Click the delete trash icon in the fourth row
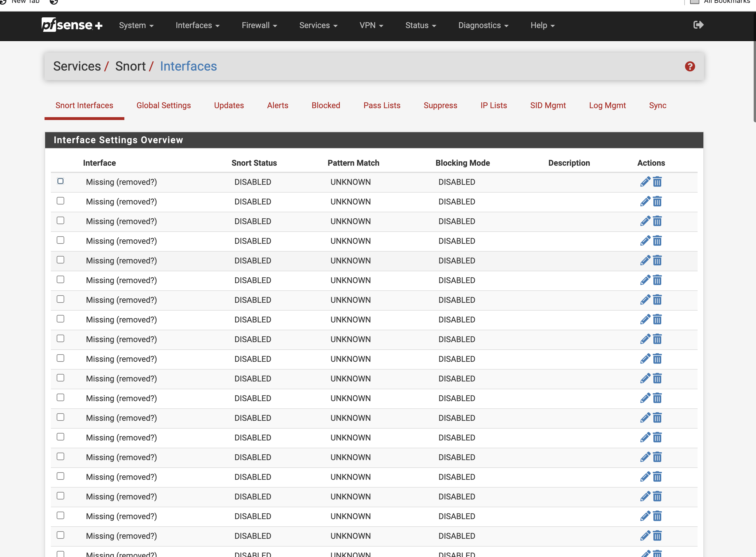 pyautogui.click(x=657, y=241)
